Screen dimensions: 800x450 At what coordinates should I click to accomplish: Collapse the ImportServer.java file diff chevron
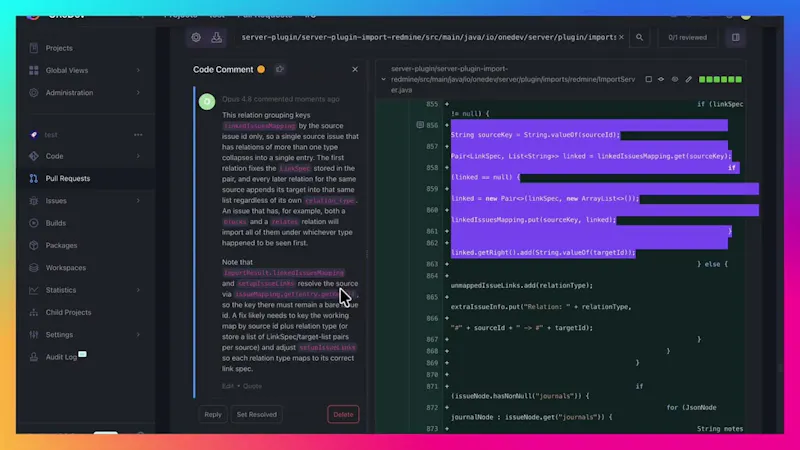click(383, 80)
